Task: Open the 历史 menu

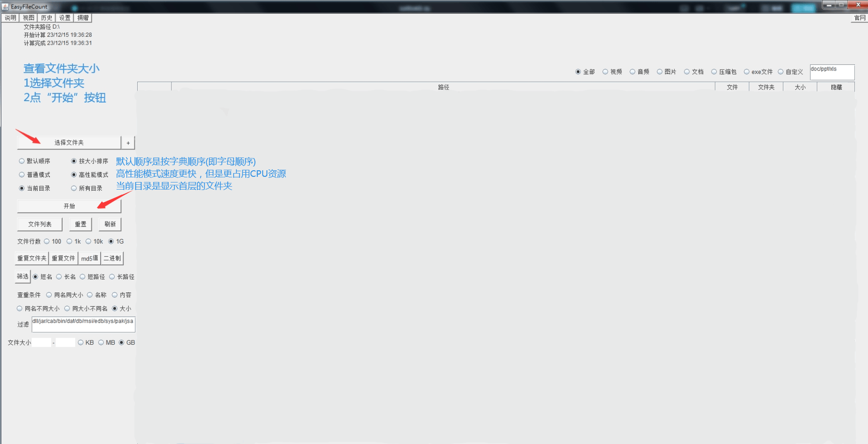Action: (47, 18)
